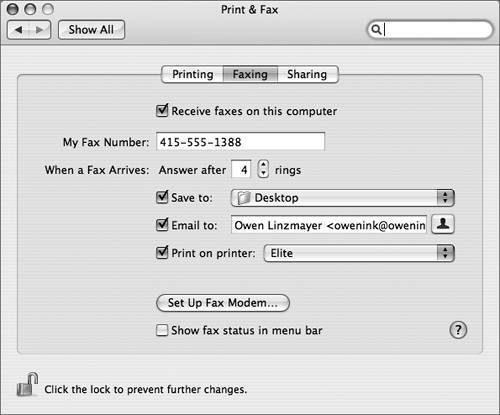Click the folder icon in Save to popup
Viewport: 500px width, 415px height.
243,198
